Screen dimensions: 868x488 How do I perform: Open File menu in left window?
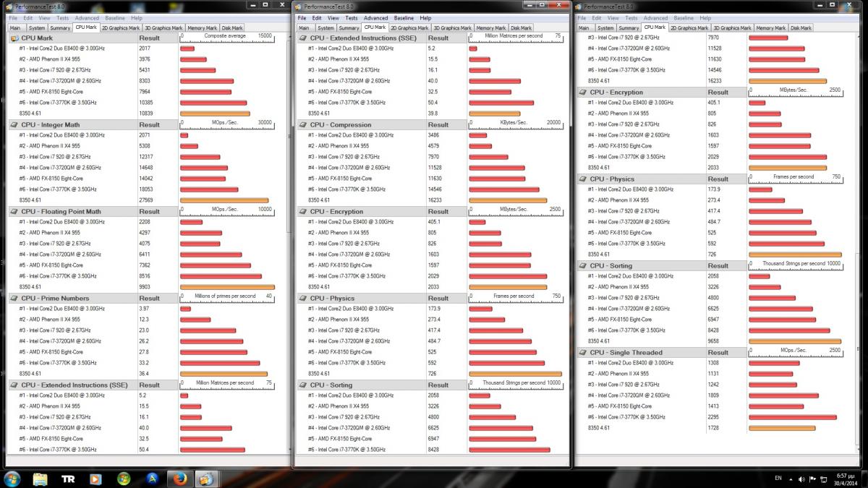point(12,17)
